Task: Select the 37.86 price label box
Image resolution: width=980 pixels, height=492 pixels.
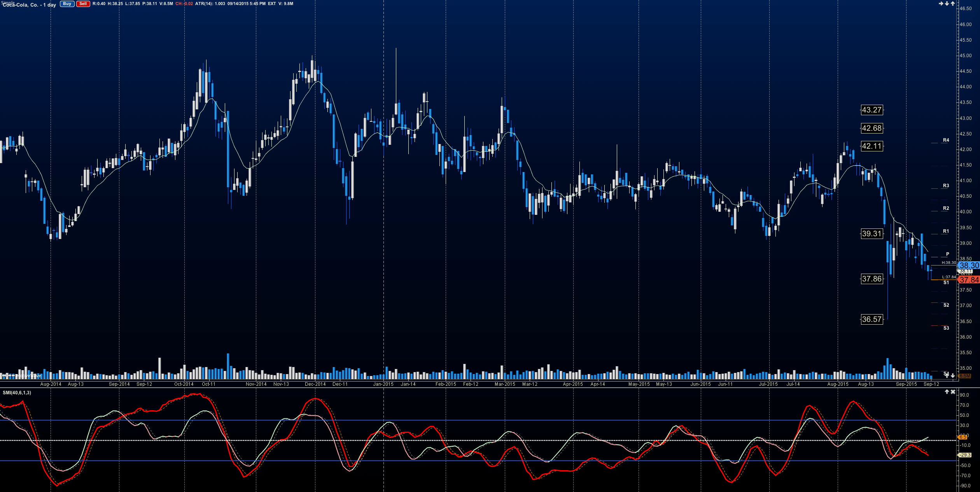Action: coord(872,279)
